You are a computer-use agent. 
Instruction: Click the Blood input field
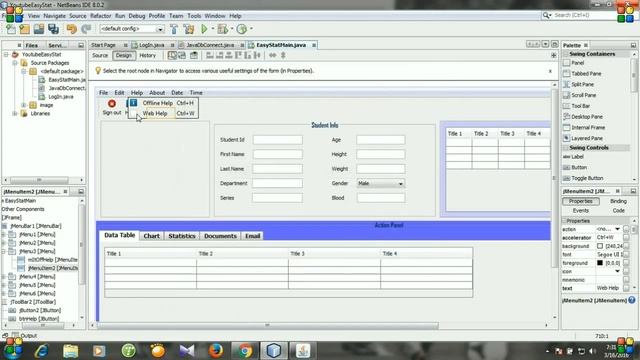click(381, 198)
